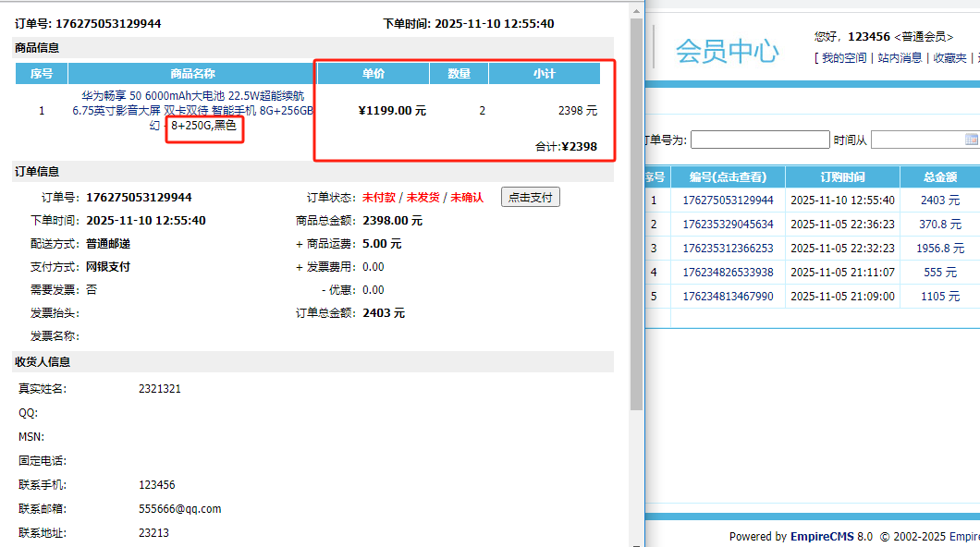Go to 我的空间 in member menu
Viewport: 980px width, 547px height.
844,58
